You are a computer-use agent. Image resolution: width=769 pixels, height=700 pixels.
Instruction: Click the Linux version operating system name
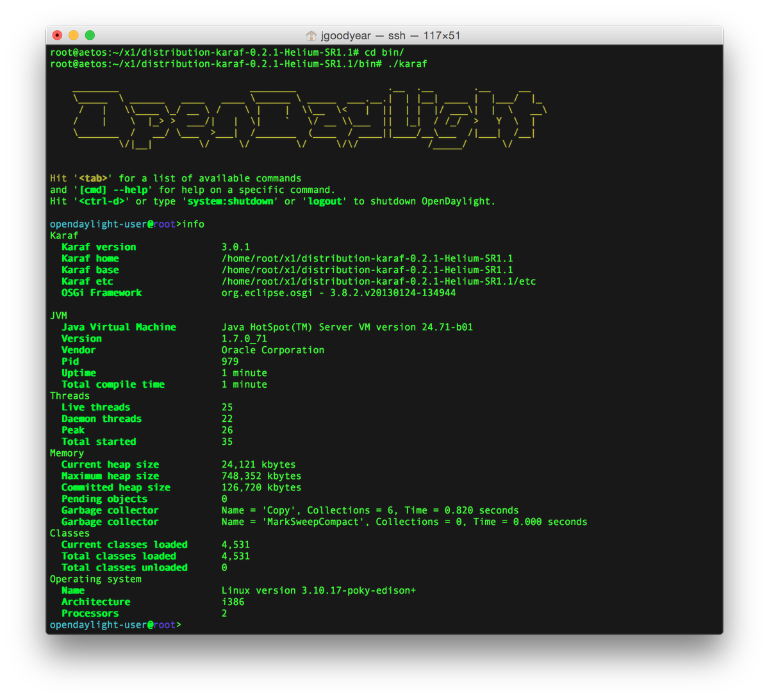[x=317, y=590]
